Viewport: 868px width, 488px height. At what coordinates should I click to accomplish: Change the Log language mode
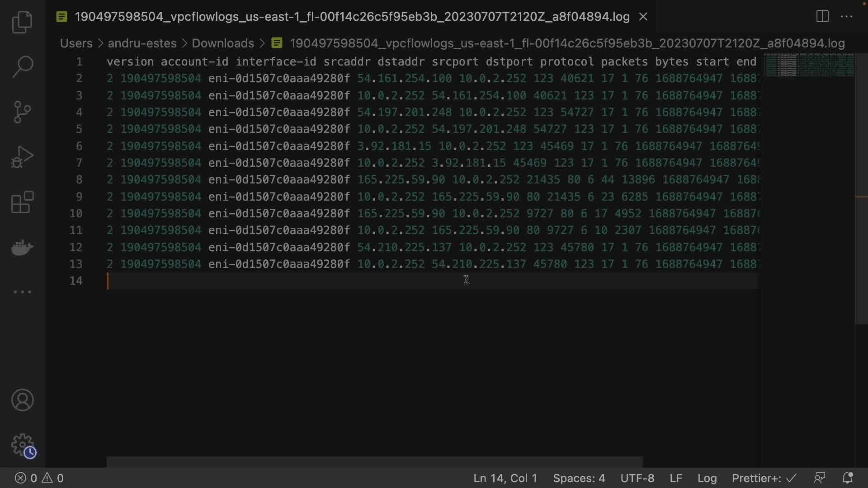(707, 478)
